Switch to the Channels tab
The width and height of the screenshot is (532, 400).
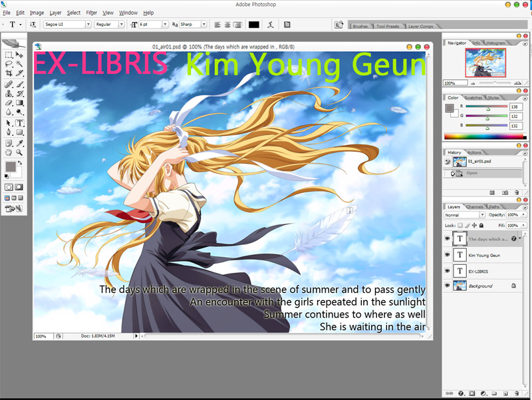click(474, 207)
